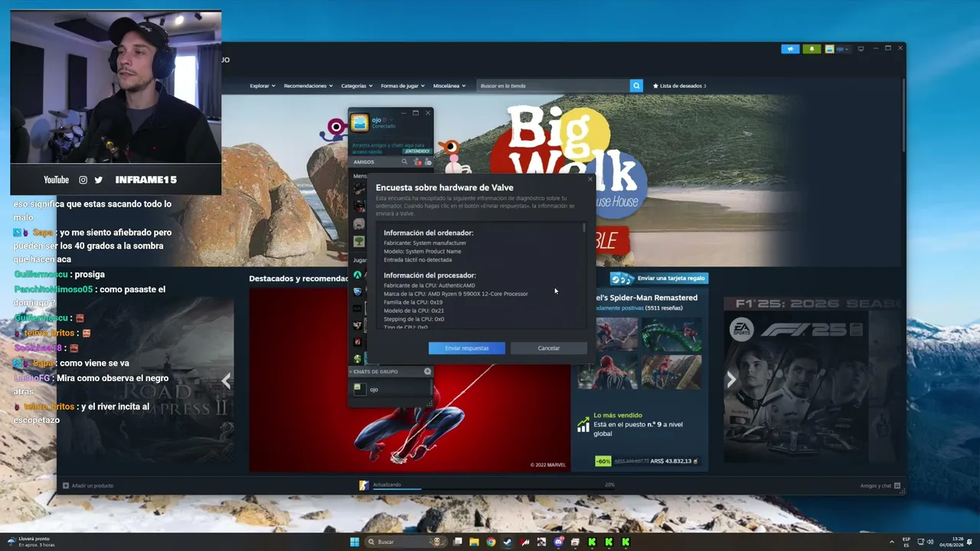Open File Explorer from the taskbar

[x=475, y=542]
